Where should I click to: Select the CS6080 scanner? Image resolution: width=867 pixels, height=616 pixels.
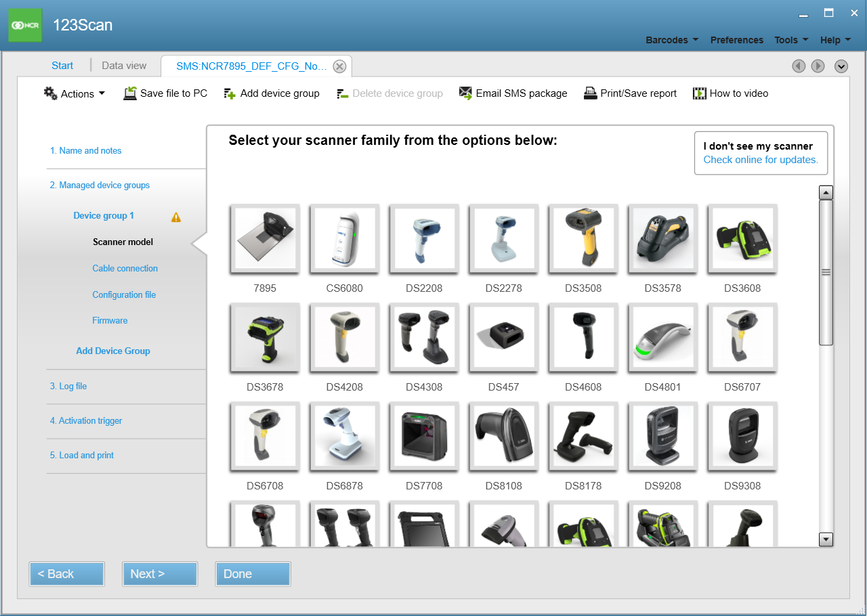pos(344,239)
